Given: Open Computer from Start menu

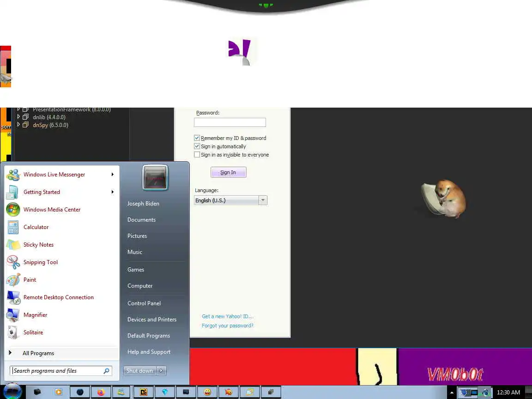Looking at the screenshot, I should 140,286.
